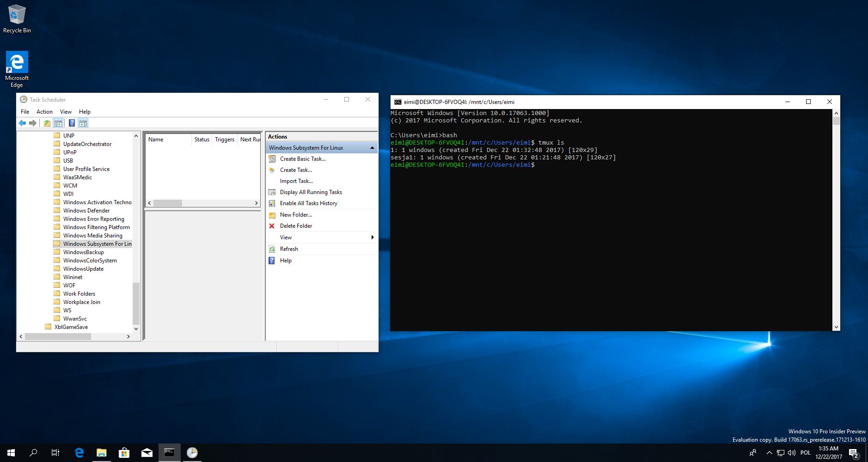Open the File menu in Task Scheduler
Image resolution: width=868 pixels, height=462 pixels.
[x=25, y=112]
